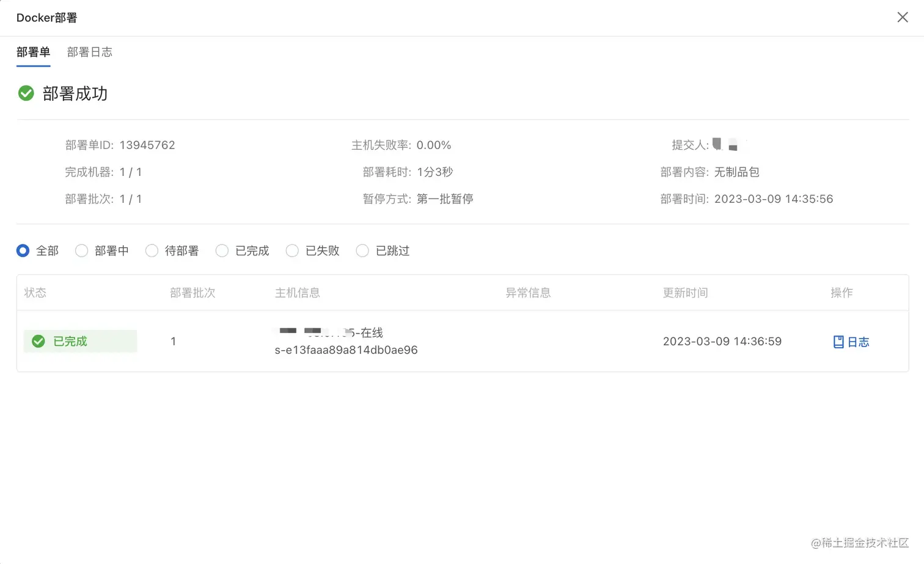The width and height of the screenshot is (924, 564).
Task: Select the 待部署 filter
Action: click(x=151, y=251)
